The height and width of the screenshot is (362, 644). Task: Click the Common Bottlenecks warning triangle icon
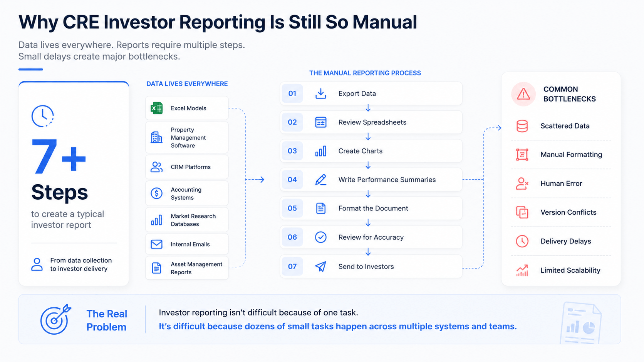click(x=523, y=94)
